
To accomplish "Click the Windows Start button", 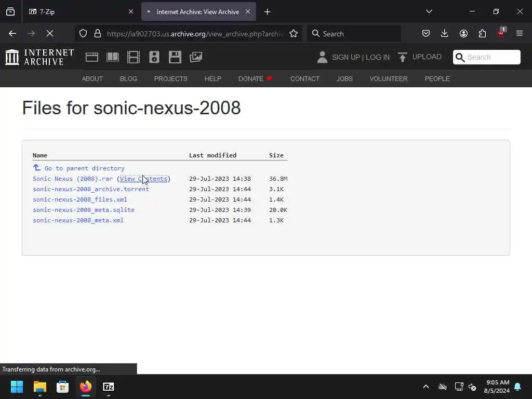I will coord(17,387).
